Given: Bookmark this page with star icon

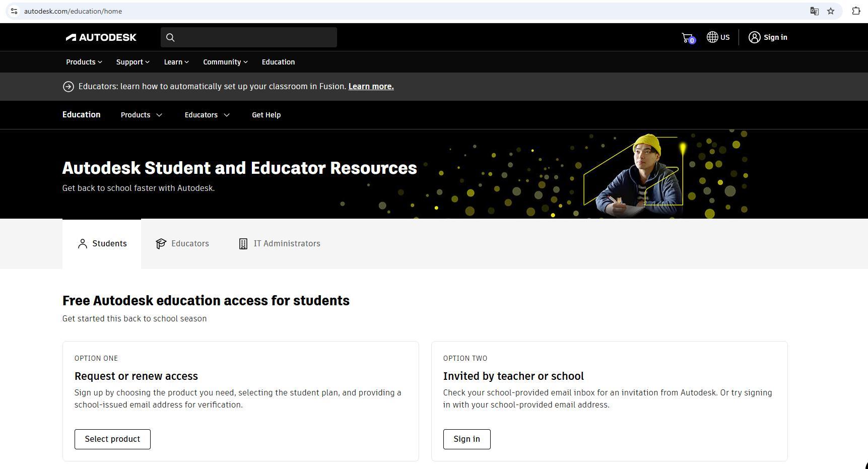Looking at the screenshot, I should tap(831, 11).
